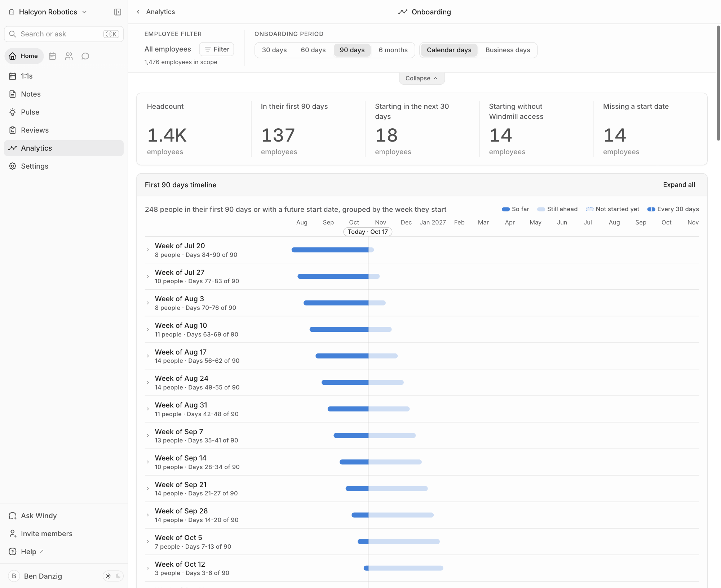Click the Week of Sep 7 progress bar
This screenshot has width=721, height=588.
point(375,436)
